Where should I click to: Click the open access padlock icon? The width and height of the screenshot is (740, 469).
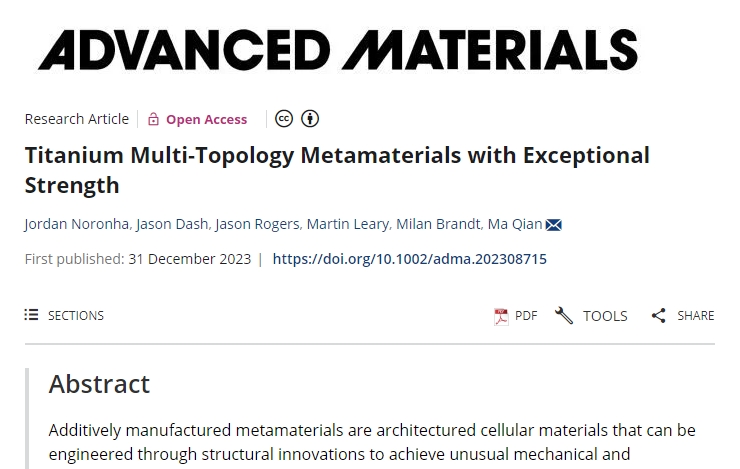pos(153,119)
